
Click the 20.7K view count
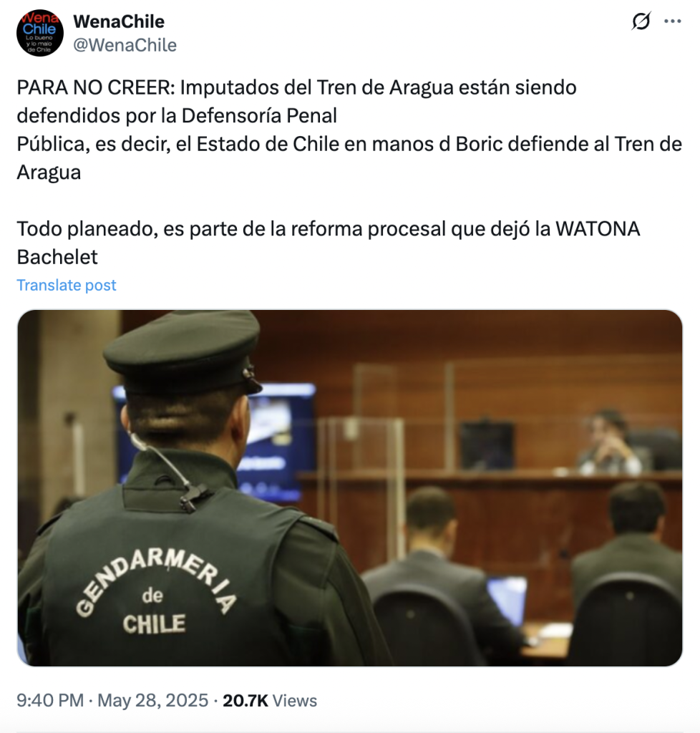point(246,701)
